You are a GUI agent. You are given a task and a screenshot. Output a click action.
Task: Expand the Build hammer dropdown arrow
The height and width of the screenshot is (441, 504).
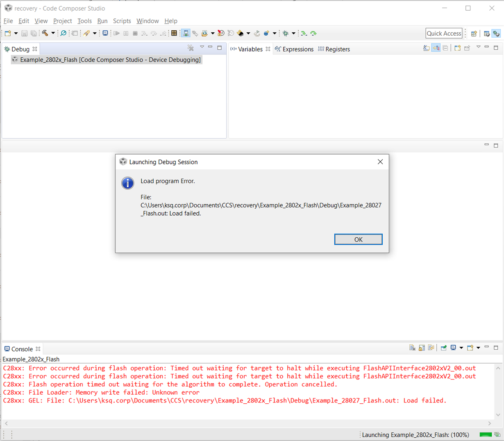click(53, 33)
